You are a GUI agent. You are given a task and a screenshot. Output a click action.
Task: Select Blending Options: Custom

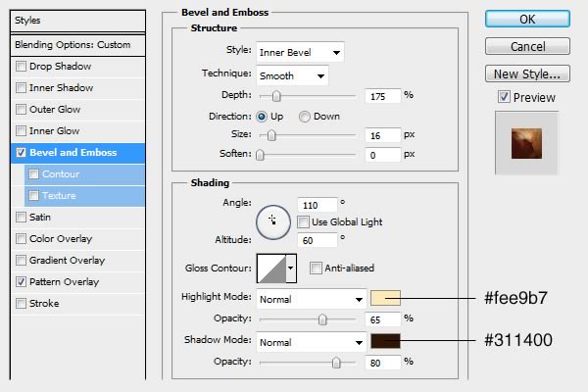(x=78, y=45)
